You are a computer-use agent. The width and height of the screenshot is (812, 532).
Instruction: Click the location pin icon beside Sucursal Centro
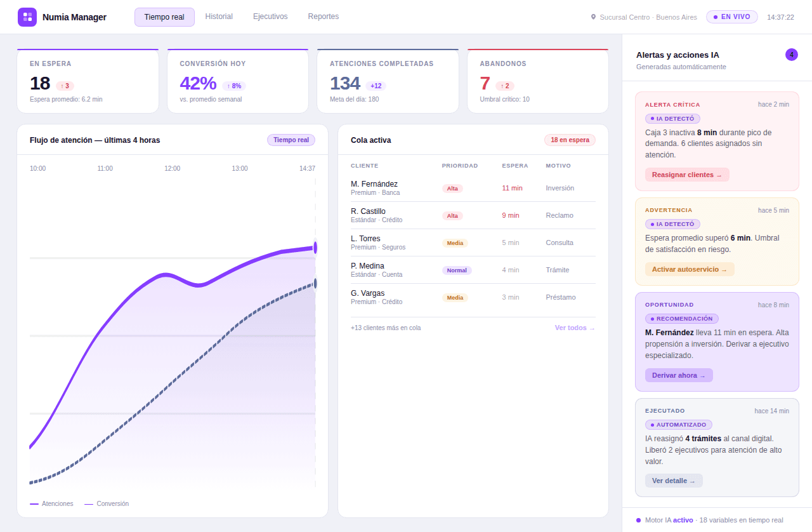[x=594, y=17]
